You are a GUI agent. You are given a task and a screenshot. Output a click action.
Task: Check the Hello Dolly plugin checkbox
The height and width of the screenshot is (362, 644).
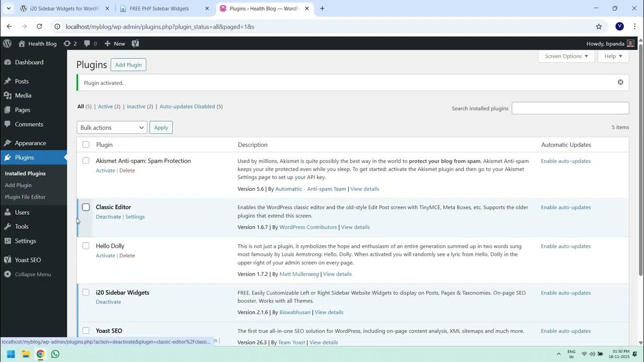[x=86, y=246]
